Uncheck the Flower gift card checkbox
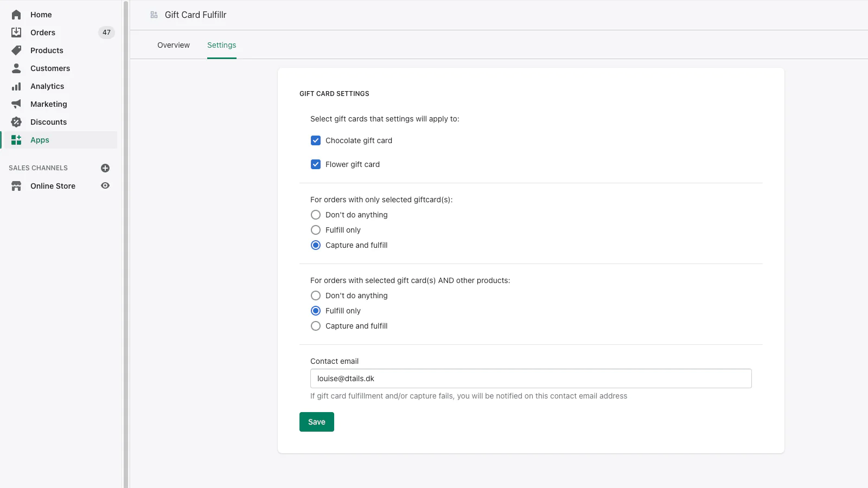The height and width of the screenshot is (488, 868). click(x=316, y=164)
